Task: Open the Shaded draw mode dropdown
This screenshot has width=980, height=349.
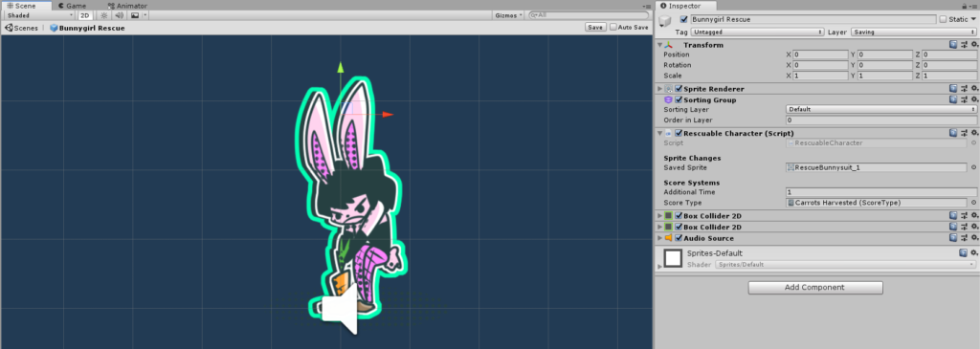Action: click(38, 15)
